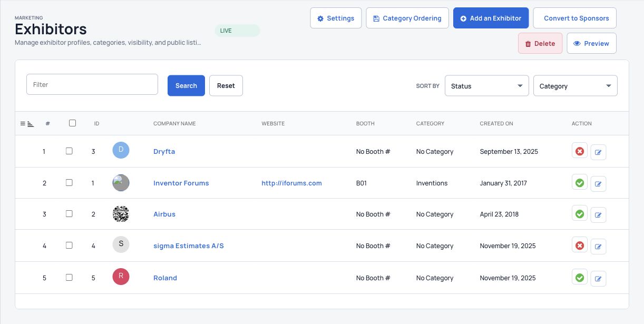Click the Airbus QR code thumbnail
644x324 pixels.
point(121,214)
